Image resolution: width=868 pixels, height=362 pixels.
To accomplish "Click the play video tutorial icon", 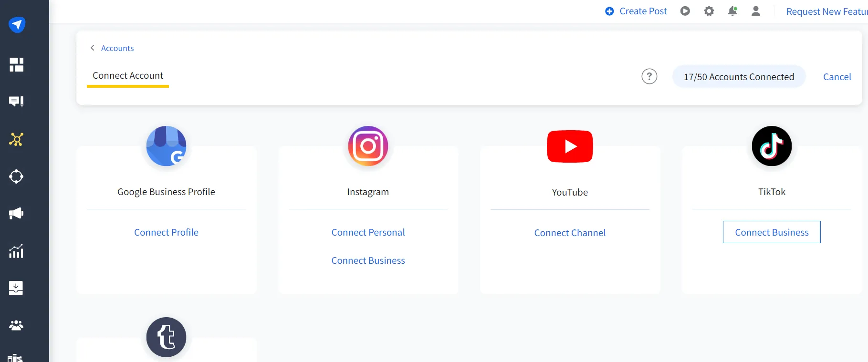I will tap(685, 11).
